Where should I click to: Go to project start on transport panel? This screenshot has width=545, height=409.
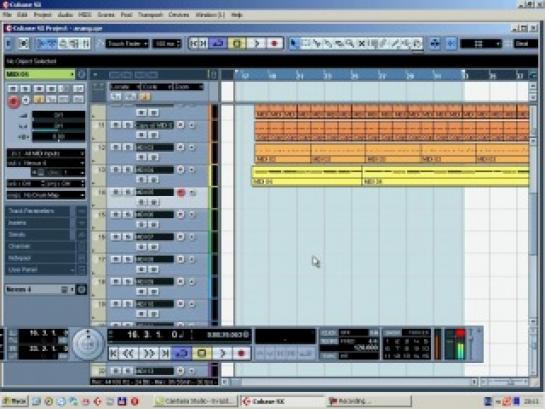[113, 353]
